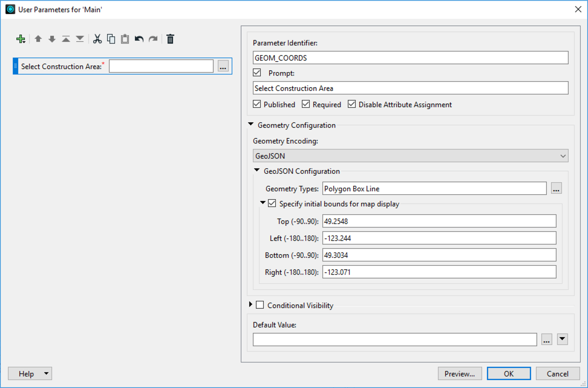Collapse the Geometry Configuration section

(251, 124)
